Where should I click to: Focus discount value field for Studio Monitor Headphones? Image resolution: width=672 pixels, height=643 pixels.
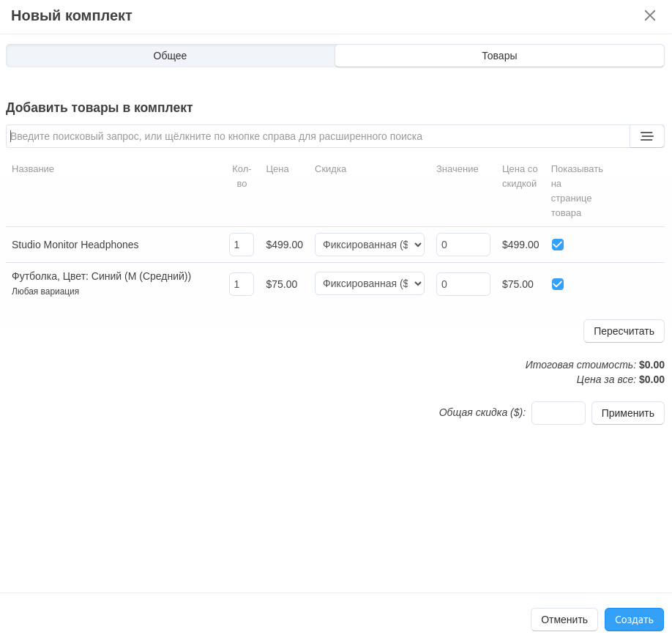tap(463, 245)
